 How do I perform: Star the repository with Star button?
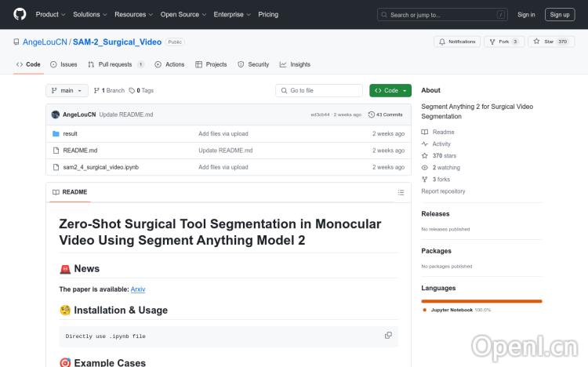pyautogui.click(x=551, y=42)
